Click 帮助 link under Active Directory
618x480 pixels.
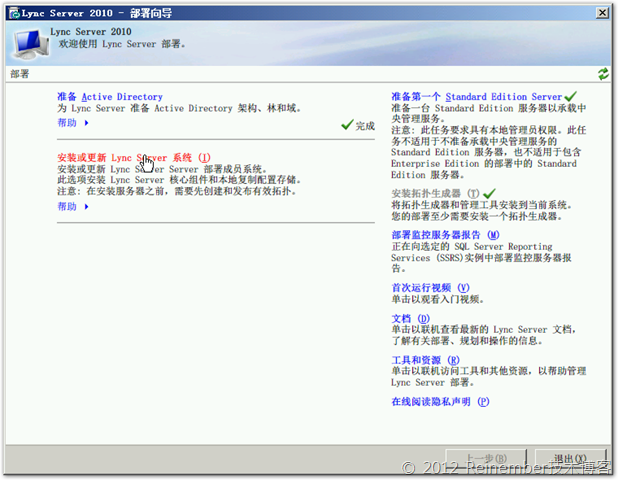pos(67,123)
